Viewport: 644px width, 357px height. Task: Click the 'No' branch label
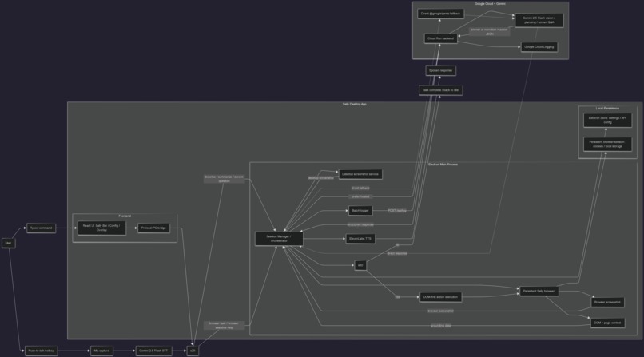(397, 245)
